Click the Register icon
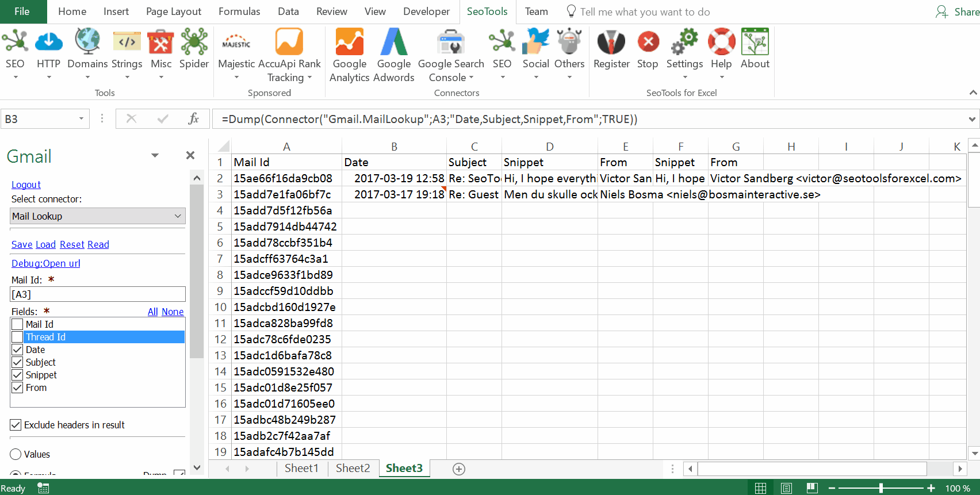 pos(611,42)
